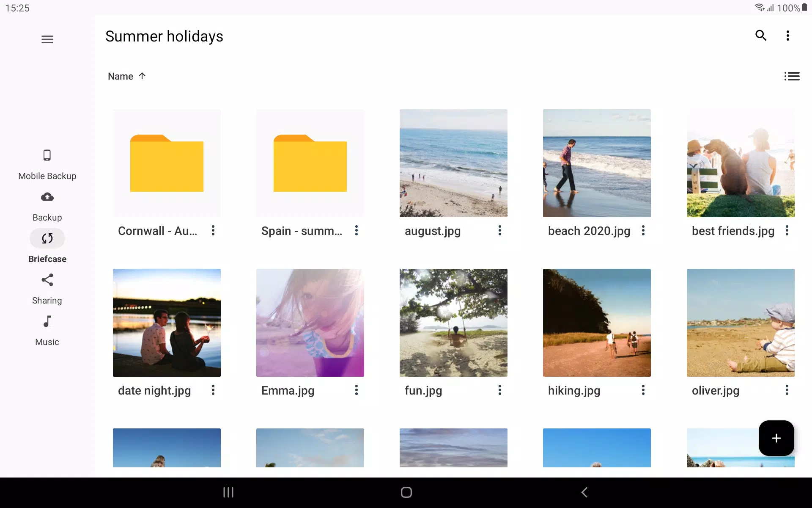
Task: Open the Spain - summer folder
Action: 310,163
